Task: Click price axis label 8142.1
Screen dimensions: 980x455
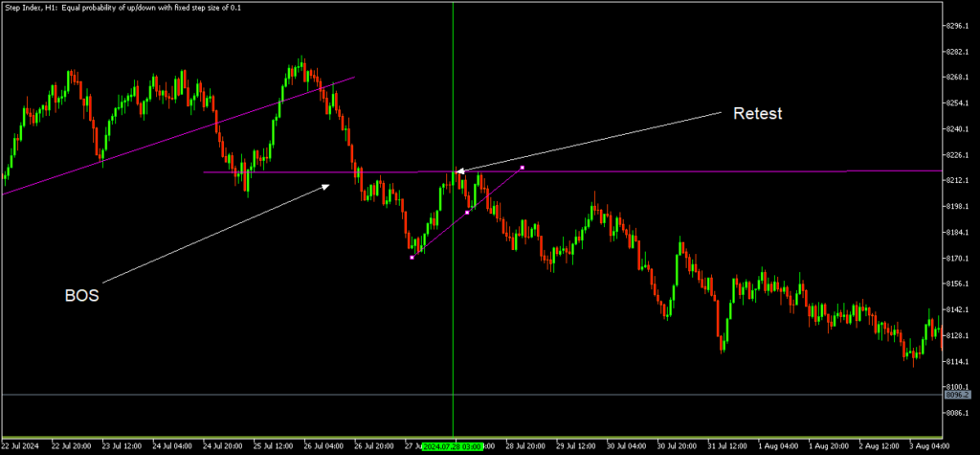Action: [x=958, y=309]
